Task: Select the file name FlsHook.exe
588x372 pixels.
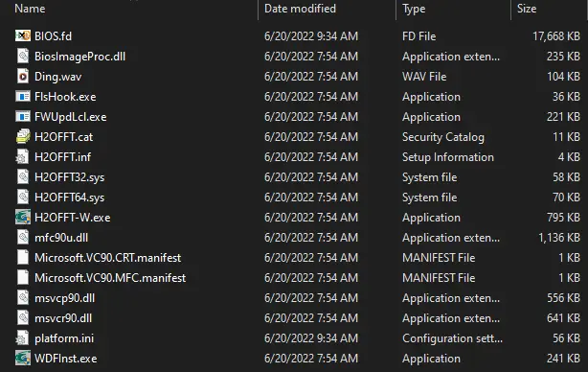Action: (65, 97)
